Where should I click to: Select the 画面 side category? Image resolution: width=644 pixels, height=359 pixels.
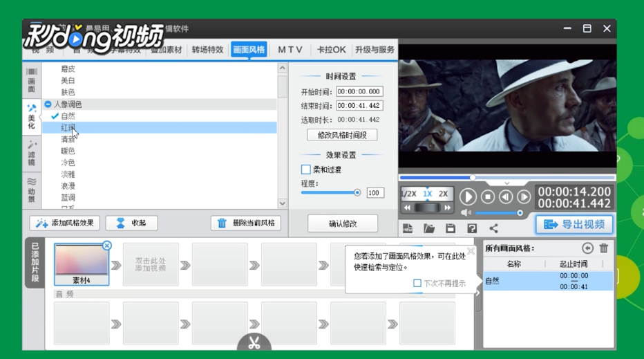tap(31, 80)
